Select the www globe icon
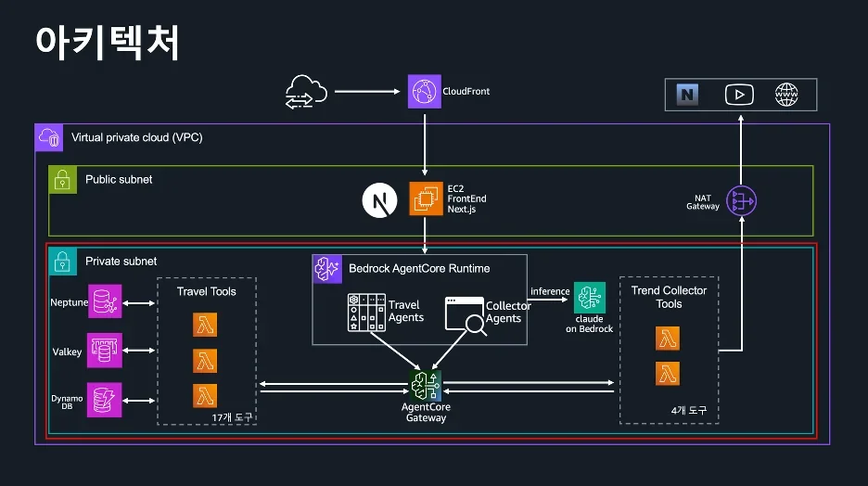Image resolution: width=868 pixels, height=486 pixels. [x=786, y=95]
